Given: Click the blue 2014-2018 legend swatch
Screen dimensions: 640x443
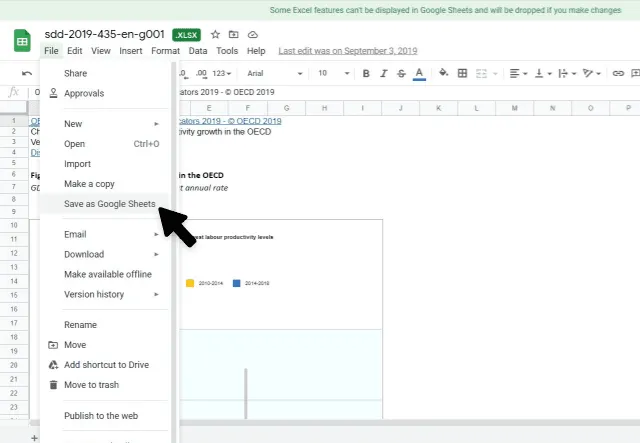Looking at the screenshot, I should click(x=236, y=283).
